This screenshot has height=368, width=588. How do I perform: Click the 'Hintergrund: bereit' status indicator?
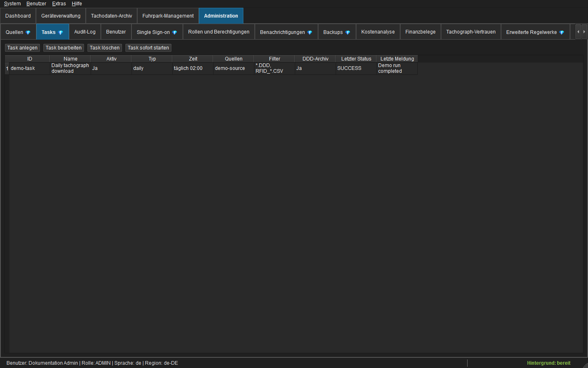pos(549,363)
